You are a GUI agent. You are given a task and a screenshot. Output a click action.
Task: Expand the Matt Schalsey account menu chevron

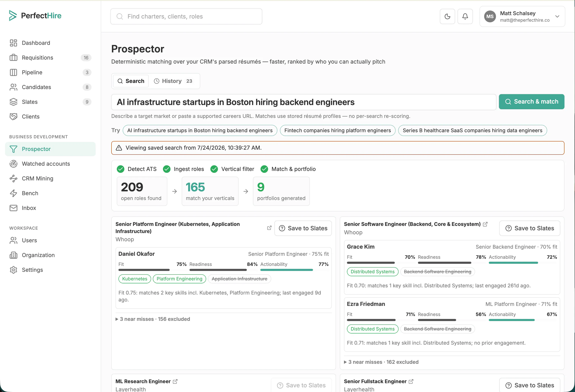(557, 17)
